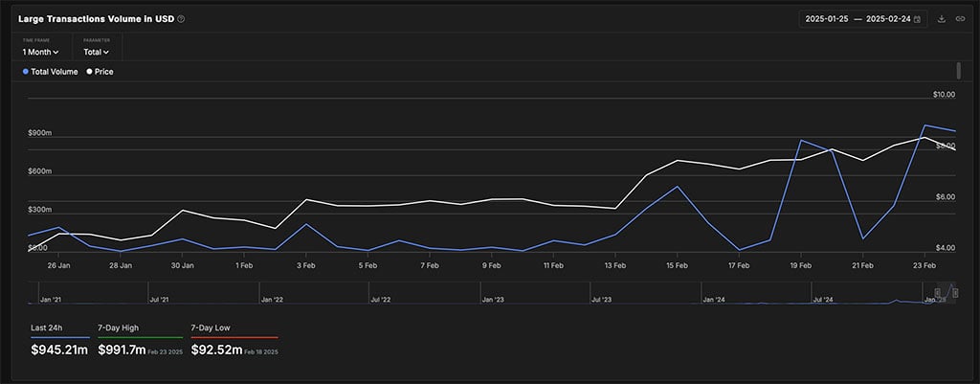980x384 pixels.
Task: Click the range navigator left handle
Action: (938, 292)
